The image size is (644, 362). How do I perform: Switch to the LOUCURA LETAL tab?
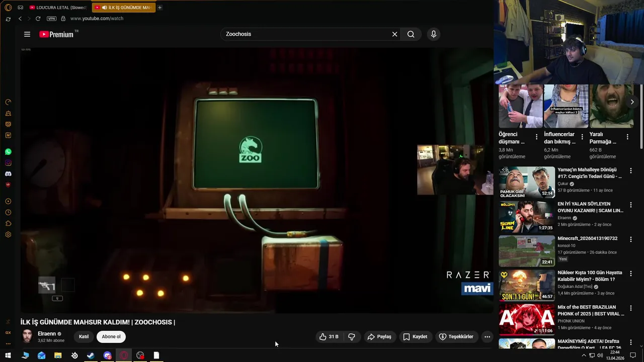click(x=58, y=8)
